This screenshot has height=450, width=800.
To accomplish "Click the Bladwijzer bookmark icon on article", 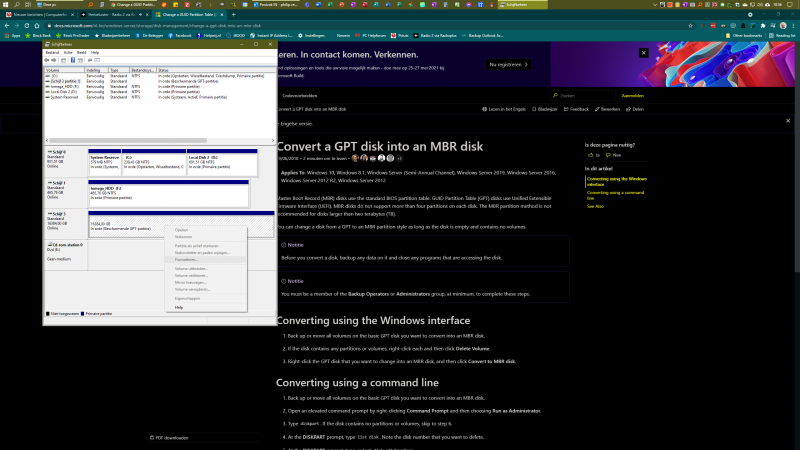I will (x=533, y=108).
